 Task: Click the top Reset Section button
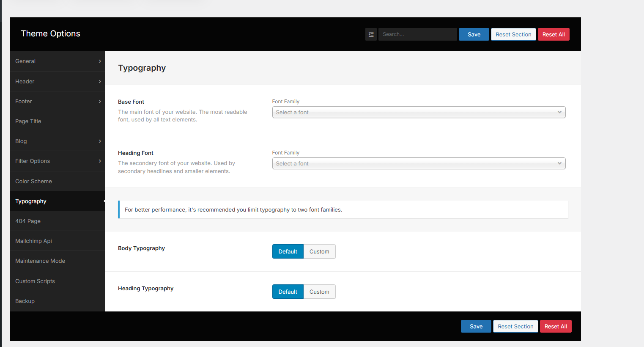point(513,34)
